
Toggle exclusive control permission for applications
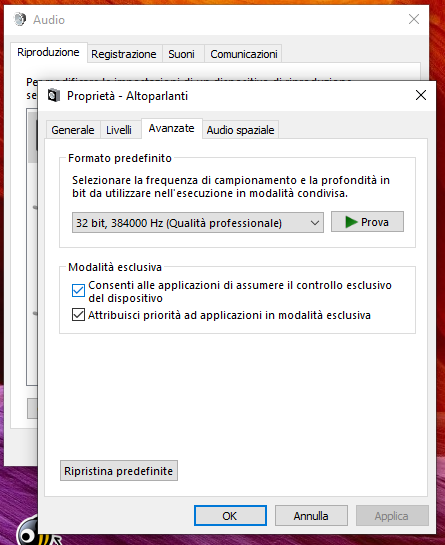click(78, 291)
